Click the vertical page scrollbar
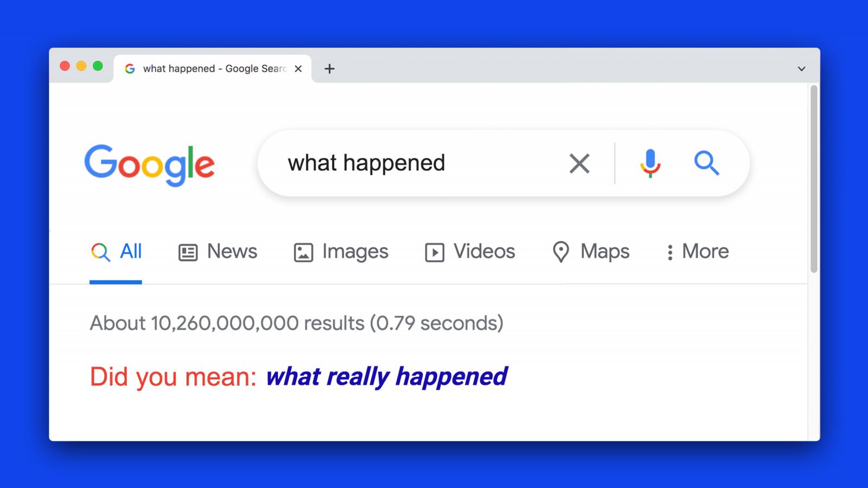This screenshot has width=868, height=488. 814,178
